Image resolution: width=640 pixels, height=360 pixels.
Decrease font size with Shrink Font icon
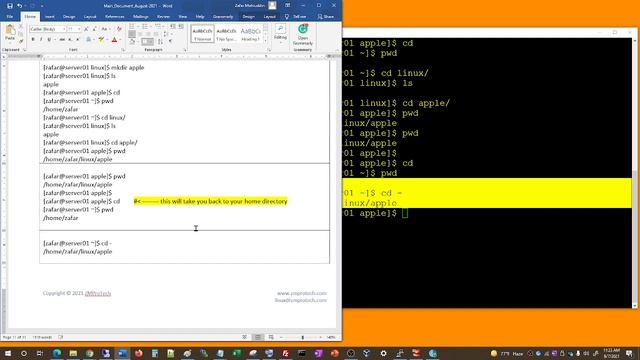click(x=94, y=29)
